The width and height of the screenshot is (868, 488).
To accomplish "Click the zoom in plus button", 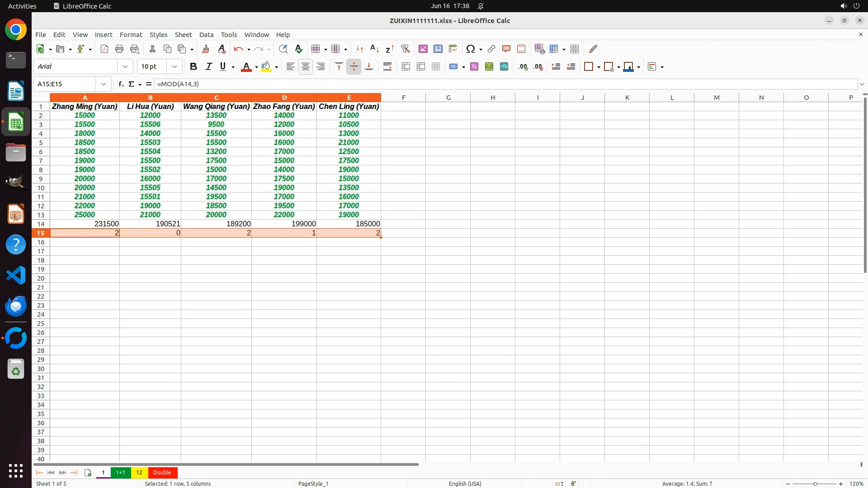I will 841,484.
